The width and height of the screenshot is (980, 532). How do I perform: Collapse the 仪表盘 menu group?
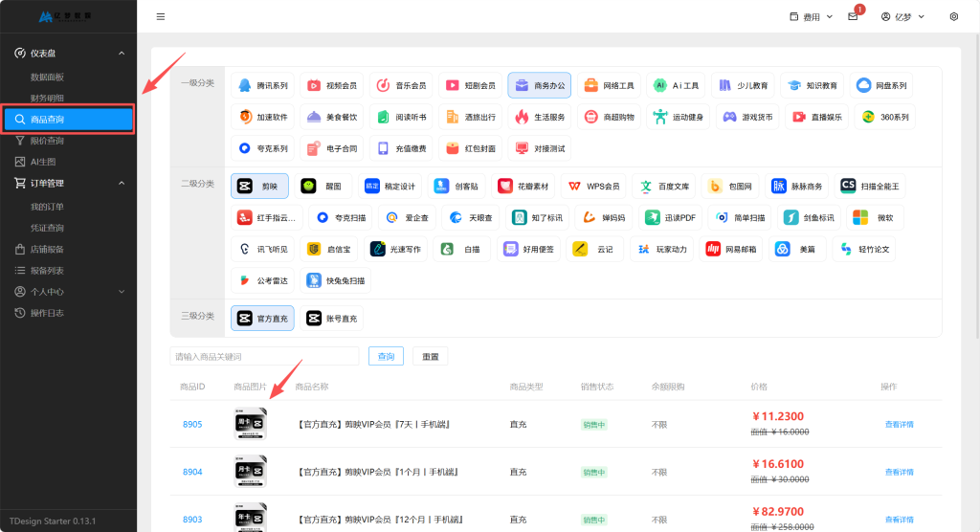[x=68, y=54]
